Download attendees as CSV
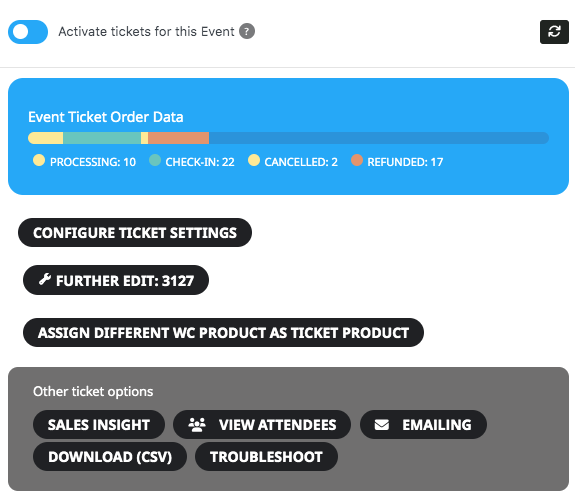This screenshot has height=498, width=575. coord(110,457)
